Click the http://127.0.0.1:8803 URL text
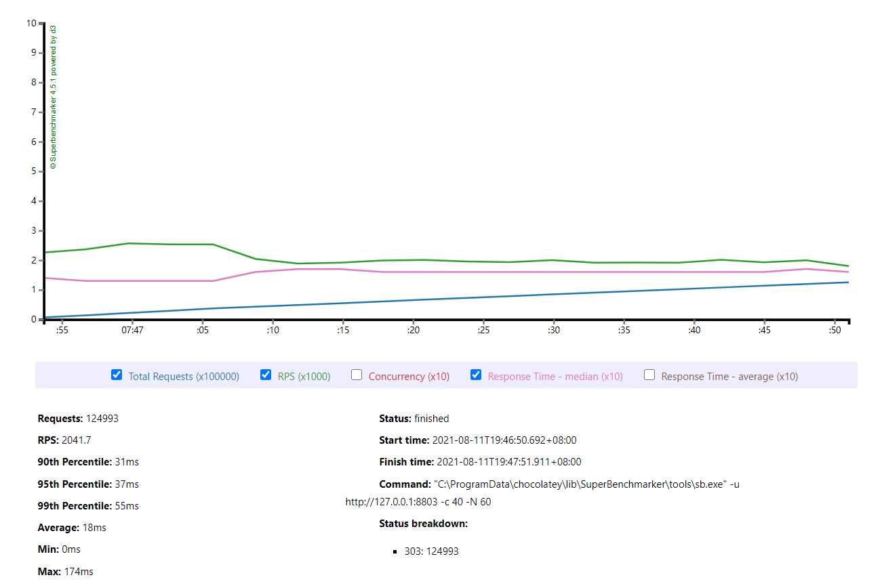Viewport: 884px width, 588px height. click(390, 502)
